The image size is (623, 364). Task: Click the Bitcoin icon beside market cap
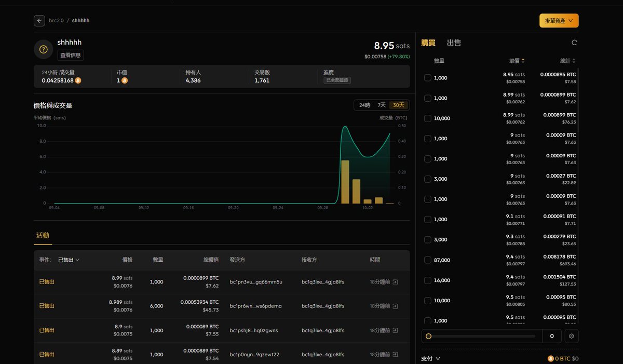click(x=125, y=80)
